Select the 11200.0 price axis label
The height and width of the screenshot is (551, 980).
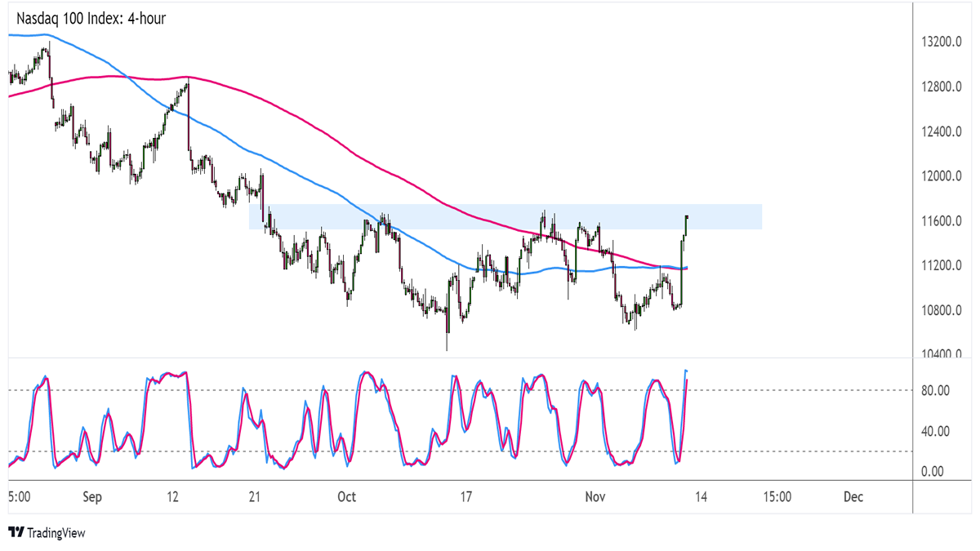941,265
